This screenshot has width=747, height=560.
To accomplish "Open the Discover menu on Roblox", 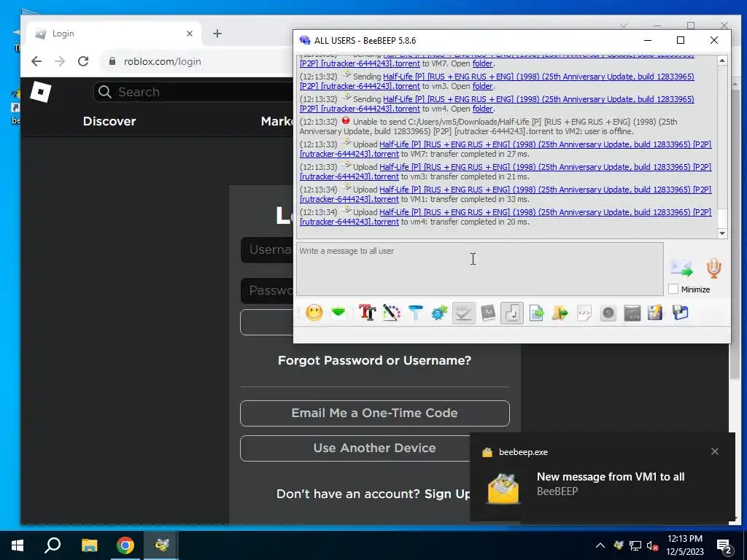I will coord(109,121).
